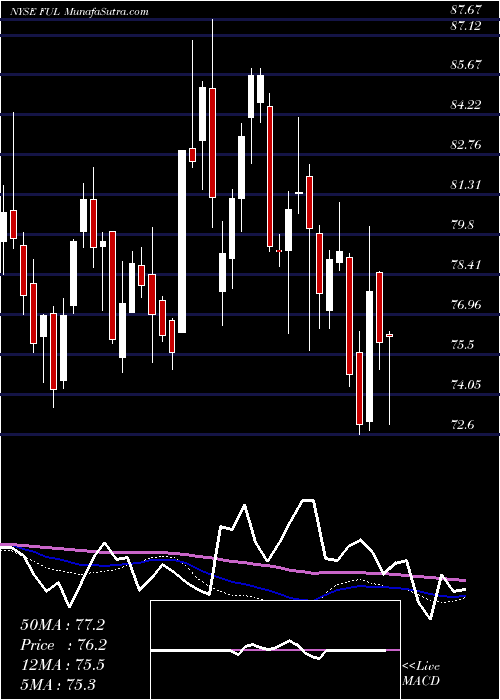Image resolution: width=500 pixels, height=700 pixels.
Task: Click the 78.41 price axis label
Action: [467, 265]
